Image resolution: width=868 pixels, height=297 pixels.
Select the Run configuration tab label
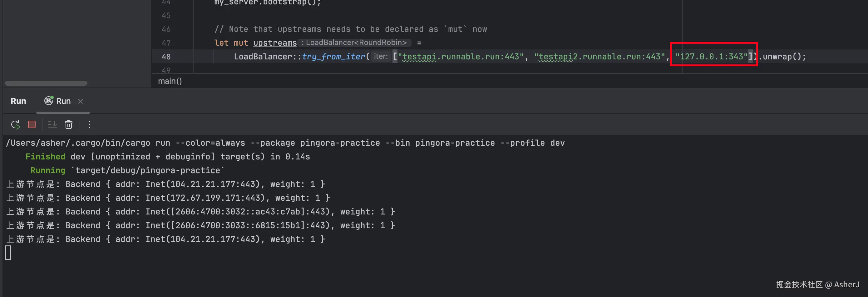pyautogui.click(x=63, y=101)
